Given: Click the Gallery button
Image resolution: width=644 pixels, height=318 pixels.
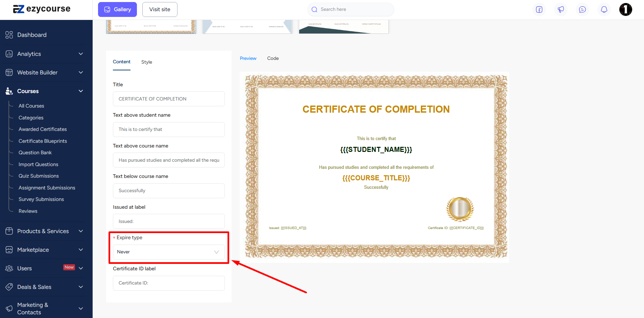Looking at the screenshot, I should 117,9.
